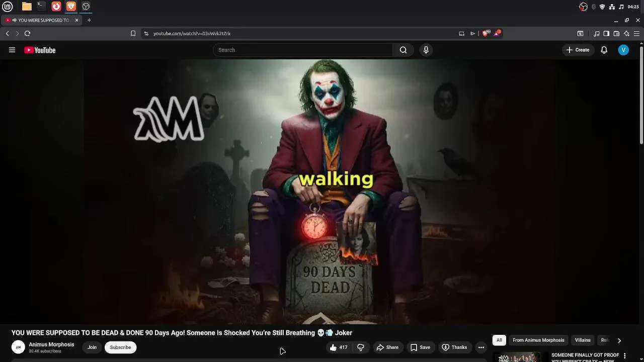
Task: Join the Animus Morphosis channel
Action: click(x=92, y=347)
